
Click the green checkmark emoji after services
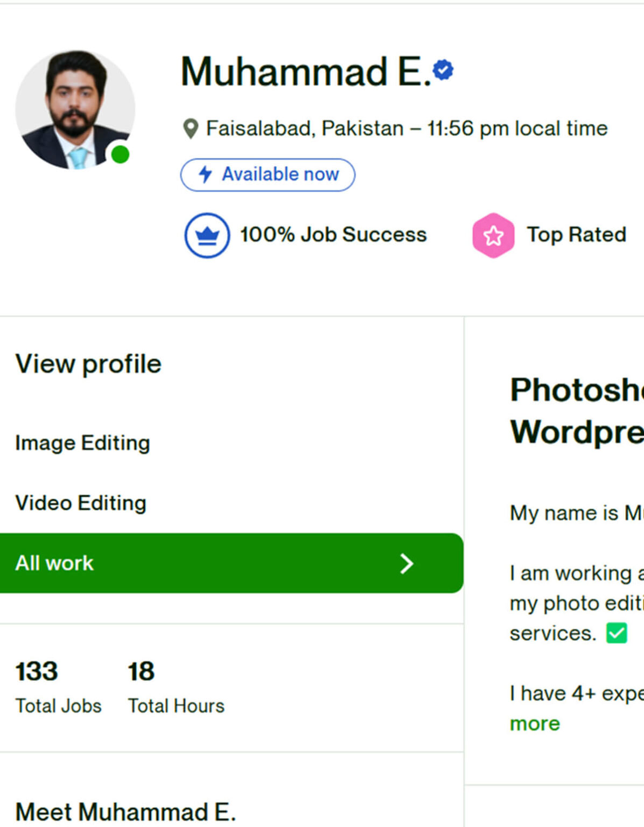coord(617,633)
